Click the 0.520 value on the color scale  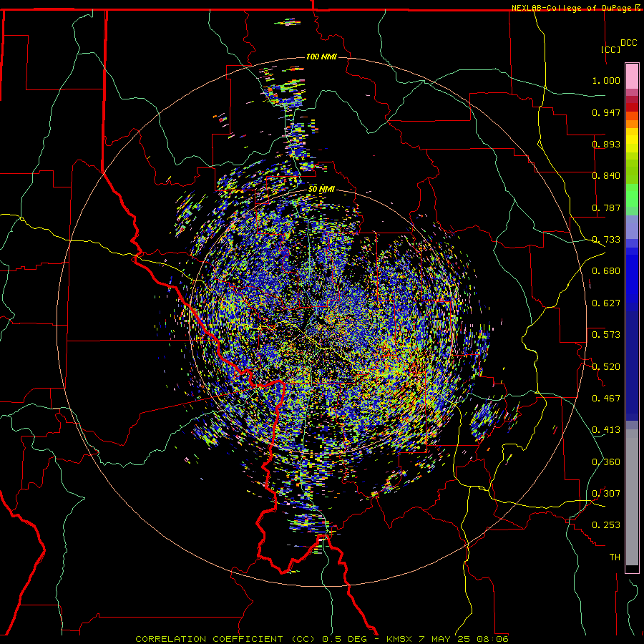(x=606, y=367)
